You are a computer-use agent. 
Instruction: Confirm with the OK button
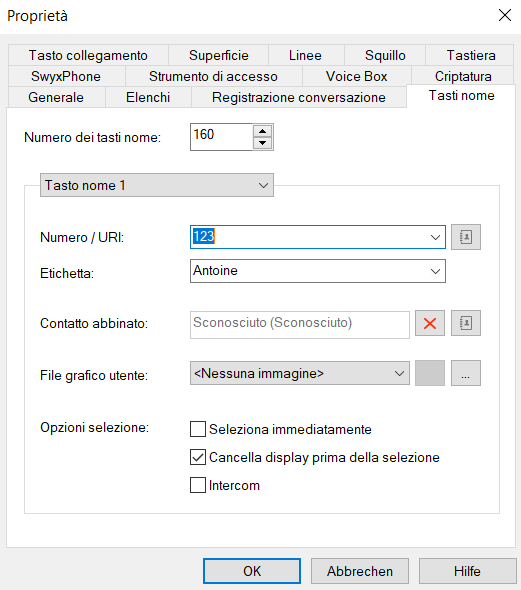tap(252, 571)
